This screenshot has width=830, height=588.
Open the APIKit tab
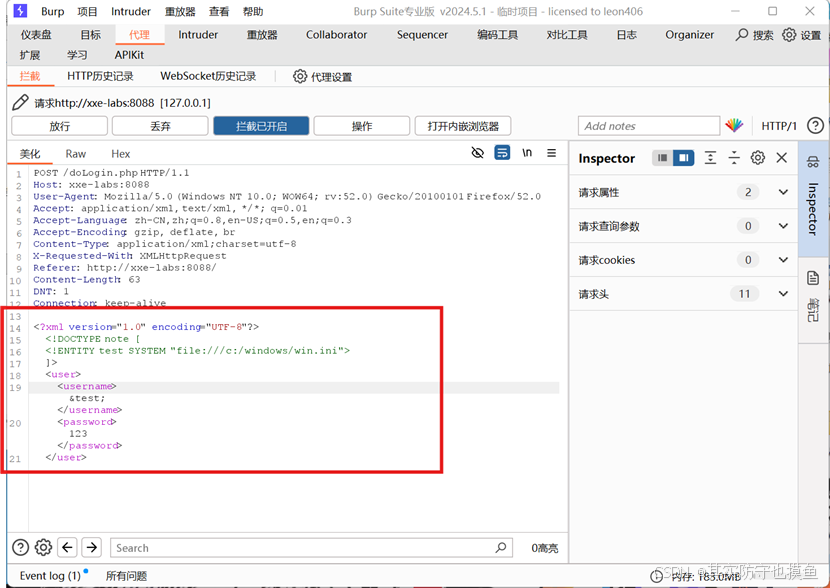129,55
